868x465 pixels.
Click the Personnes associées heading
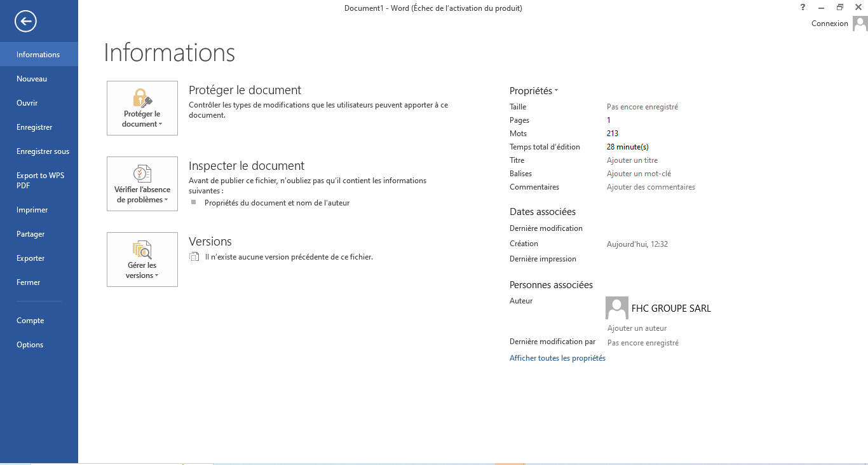click(x=551, y=285)
